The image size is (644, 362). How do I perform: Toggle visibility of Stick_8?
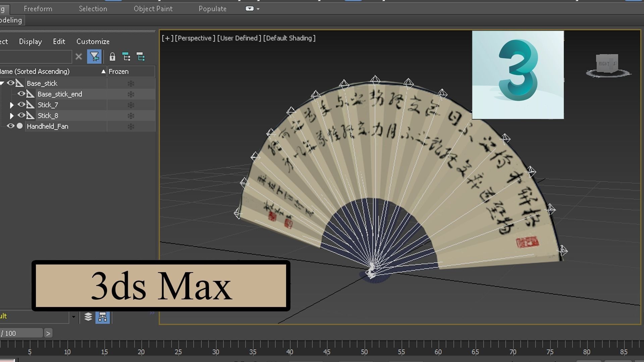tap(21, 115)
